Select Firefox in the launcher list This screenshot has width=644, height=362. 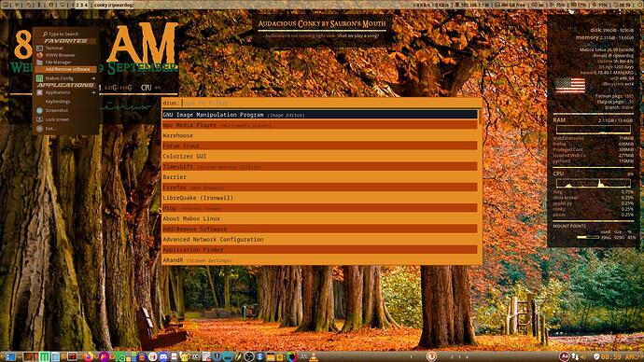pos(320,188)
